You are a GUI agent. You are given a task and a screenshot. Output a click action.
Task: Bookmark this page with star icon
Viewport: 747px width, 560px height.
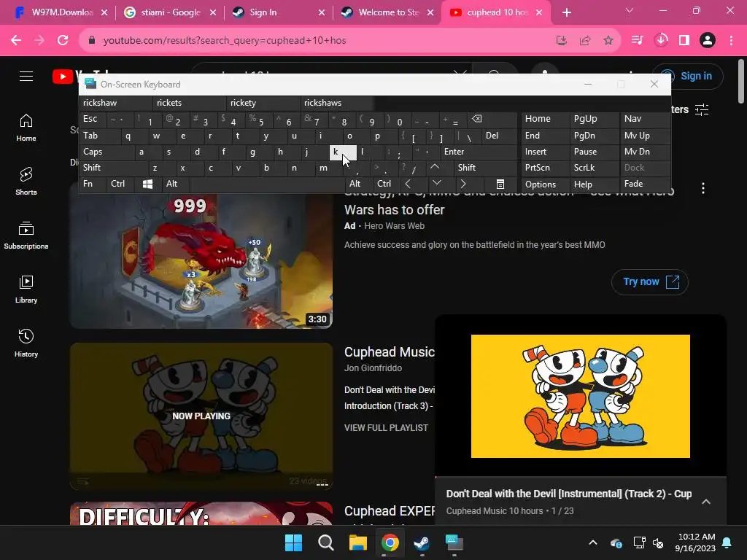point(608,41)
